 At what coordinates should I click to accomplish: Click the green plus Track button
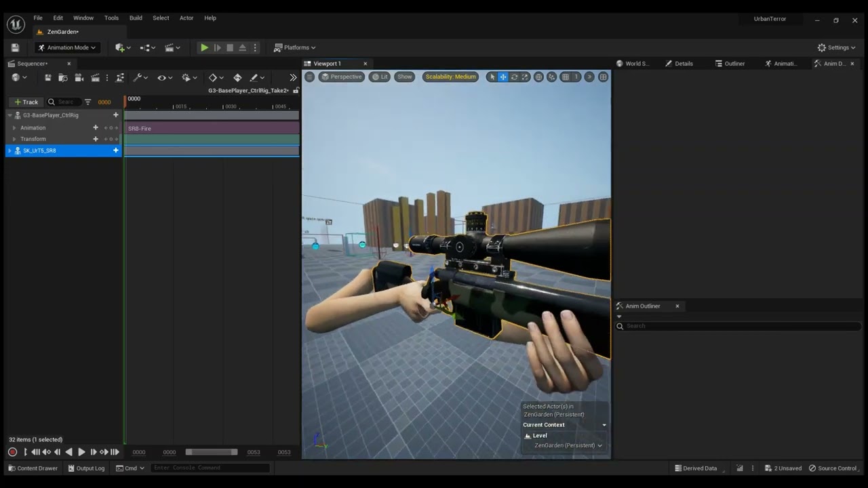[26, 102]
